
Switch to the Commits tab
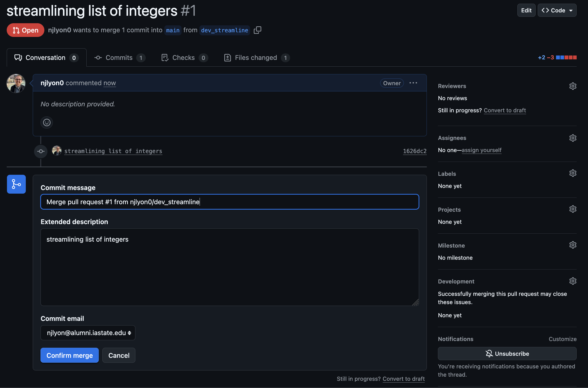click(x=119, y=58)
